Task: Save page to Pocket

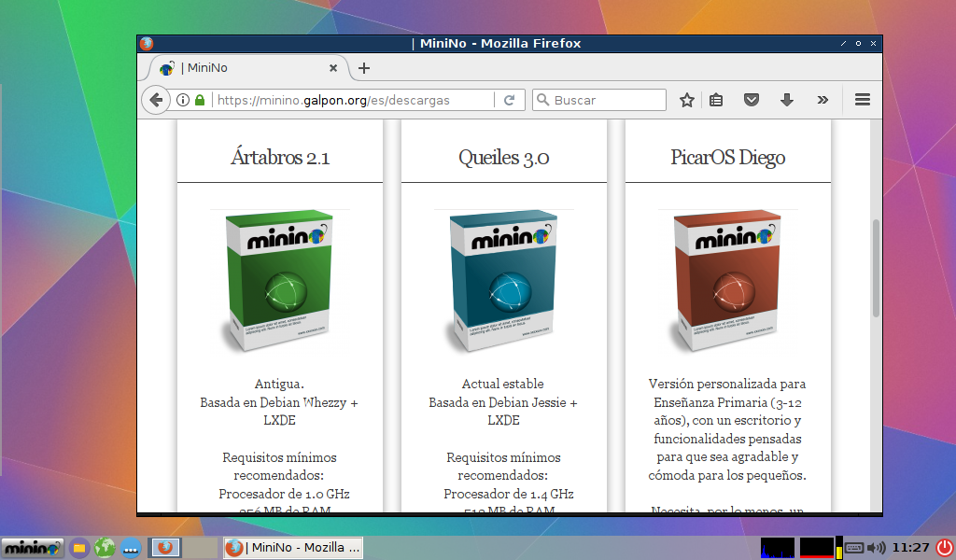Action: [x=752, y=100]
